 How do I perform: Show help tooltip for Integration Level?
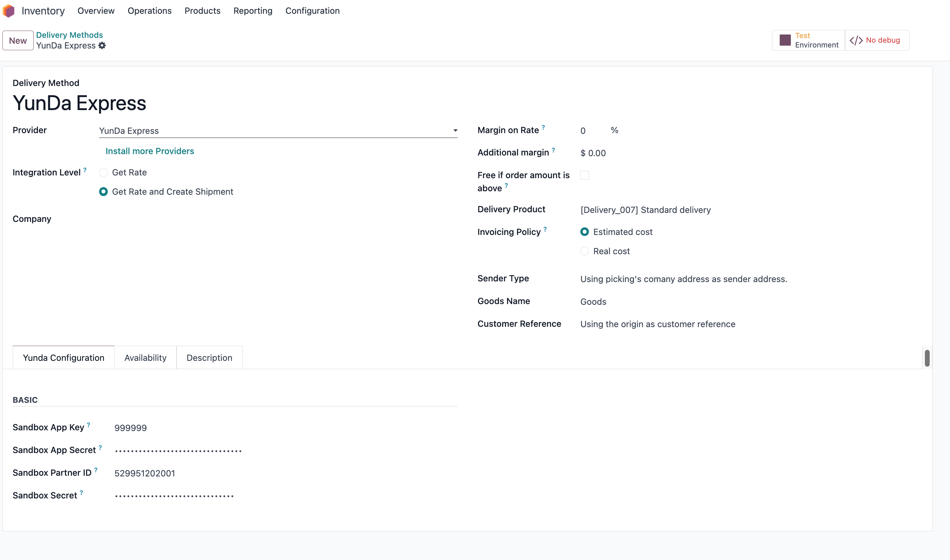click(x=85, y=170)
